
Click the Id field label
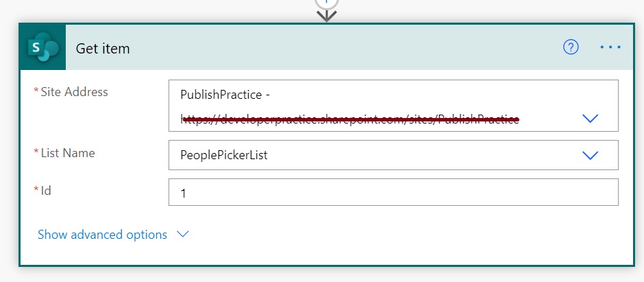tap(46, 191)
